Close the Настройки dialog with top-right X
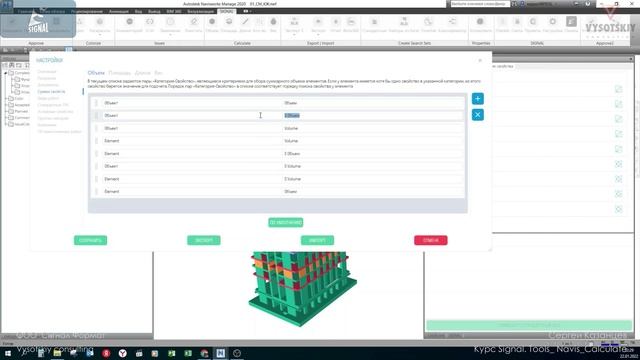Viewport: 640px width, 360px height. coord(480,60)
